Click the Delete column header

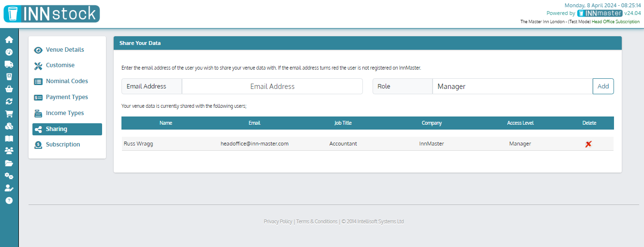point(589,123)
